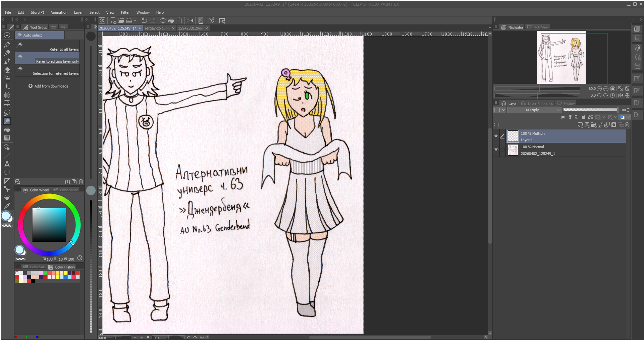Switch to the sergey-colour document tab

(157, 28)
